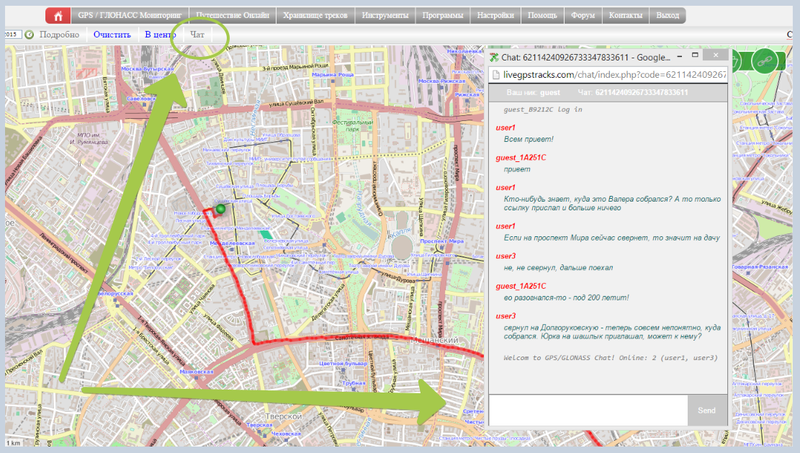Click the chat message input field

pos(588,410)
